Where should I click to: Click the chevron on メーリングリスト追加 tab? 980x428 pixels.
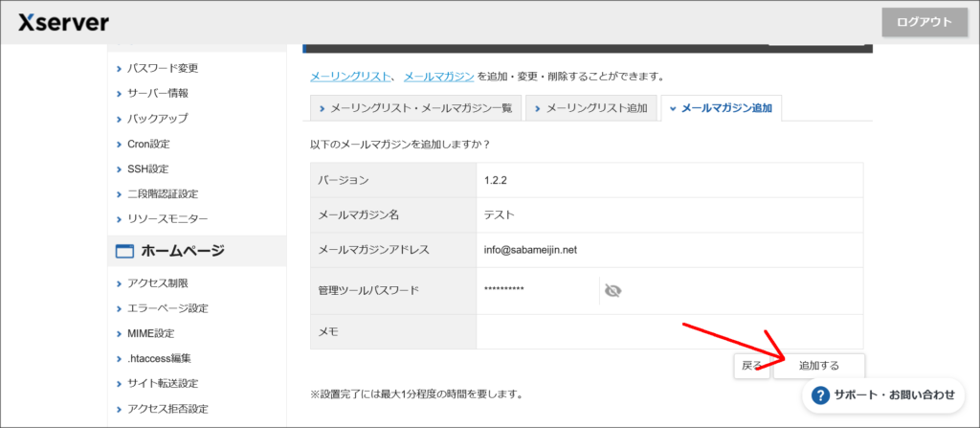(538, 109)
